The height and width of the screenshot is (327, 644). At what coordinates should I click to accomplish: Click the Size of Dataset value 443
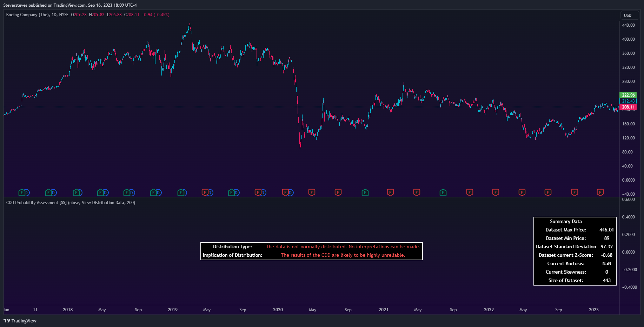pos(606,281)
